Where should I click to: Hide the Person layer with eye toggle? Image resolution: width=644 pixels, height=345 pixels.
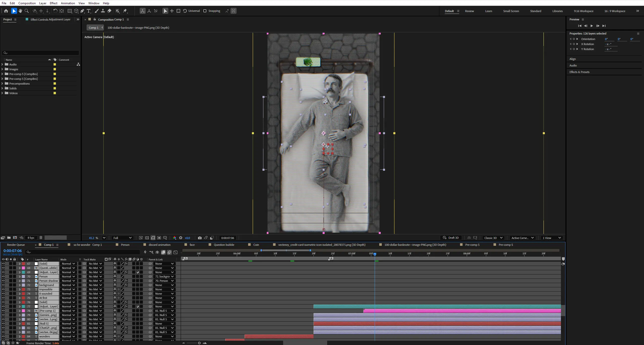3,277
